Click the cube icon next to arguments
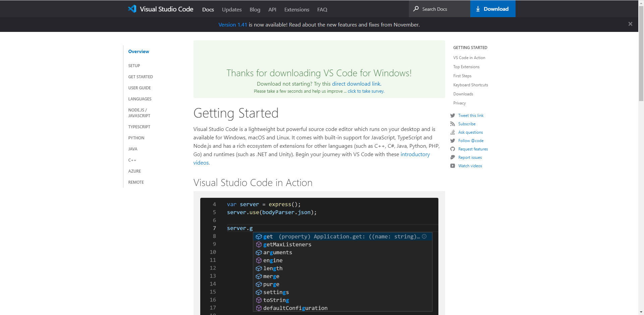Screen dimensions: 644x315 coord(259,253)
